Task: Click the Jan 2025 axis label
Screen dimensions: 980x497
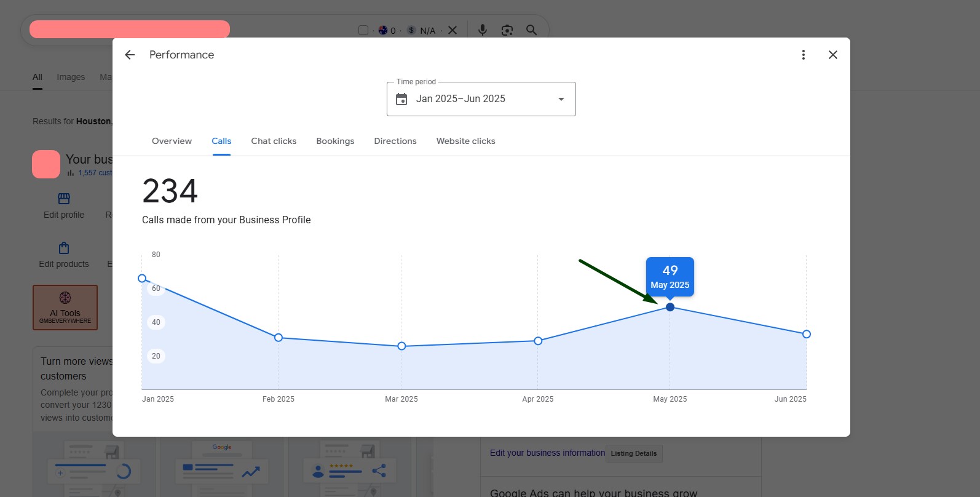Action: [x=158, y=399]
